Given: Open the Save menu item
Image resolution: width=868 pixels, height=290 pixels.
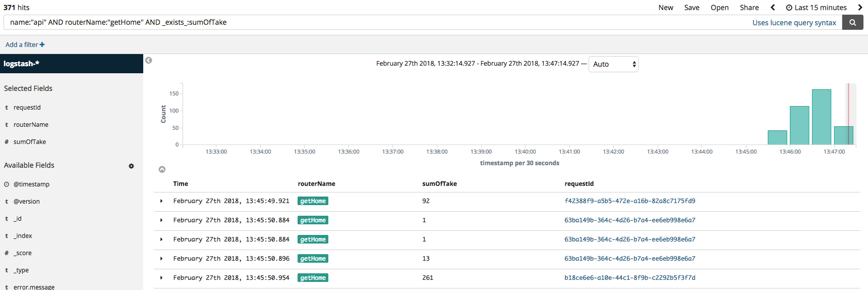Looking at the screenshot, I should (691, 8).
